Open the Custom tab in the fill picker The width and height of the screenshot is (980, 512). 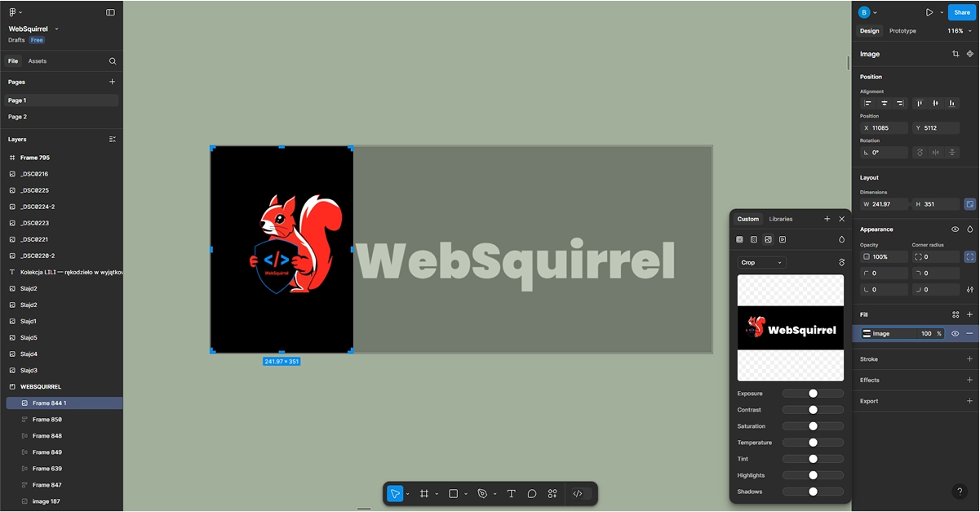(x=748, y=219)
